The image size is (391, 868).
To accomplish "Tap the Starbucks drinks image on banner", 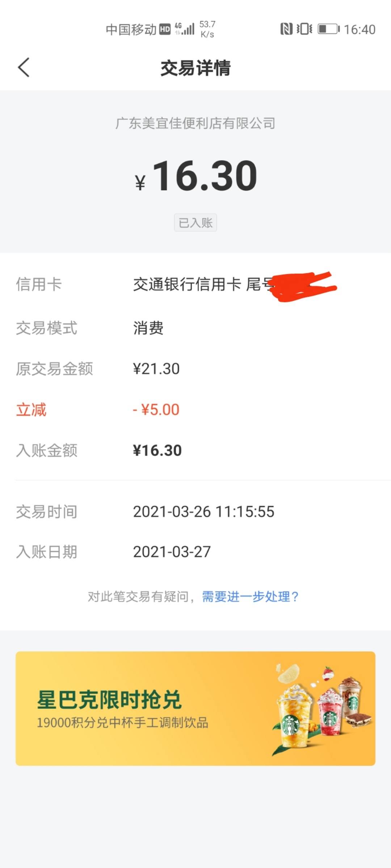I will tap(321, 710).
